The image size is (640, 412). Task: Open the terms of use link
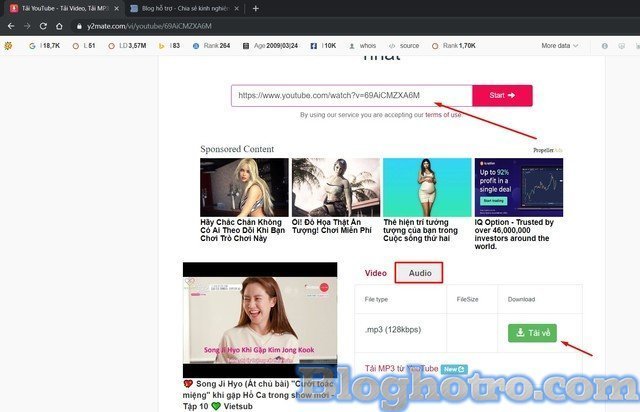click(442, 115)
